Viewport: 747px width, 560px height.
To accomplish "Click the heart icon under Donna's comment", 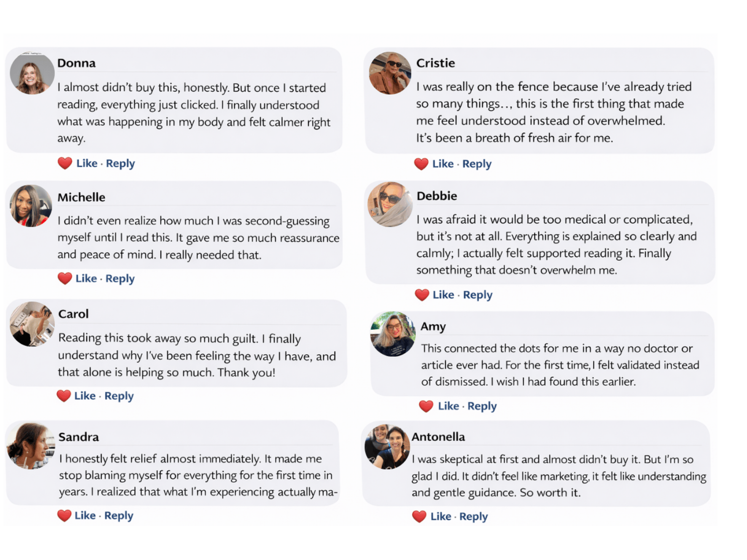I will pos(65,163).
